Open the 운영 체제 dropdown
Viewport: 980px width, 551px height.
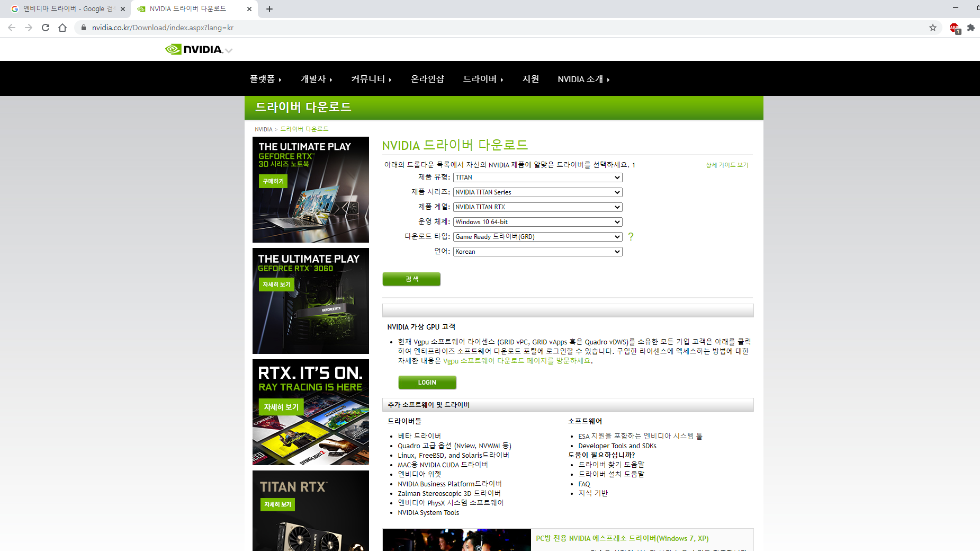pos(537,222)
